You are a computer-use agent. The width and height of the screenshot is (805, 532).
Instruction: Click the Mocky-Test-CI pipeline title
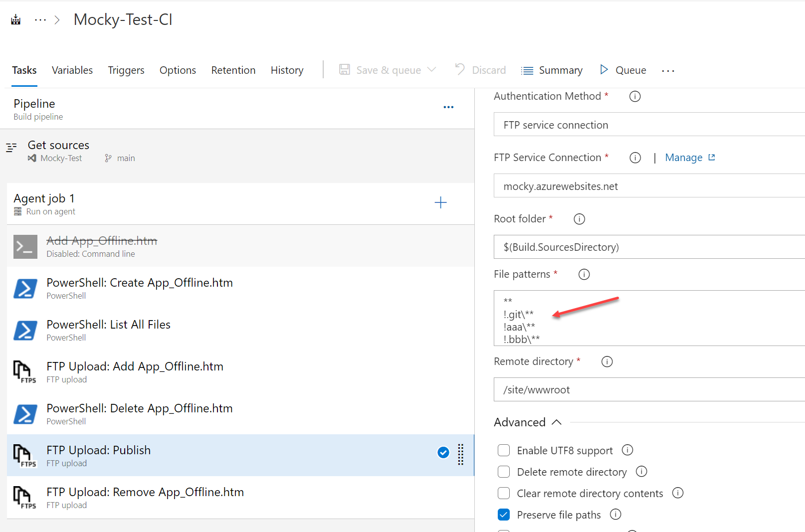coord(123,19)
